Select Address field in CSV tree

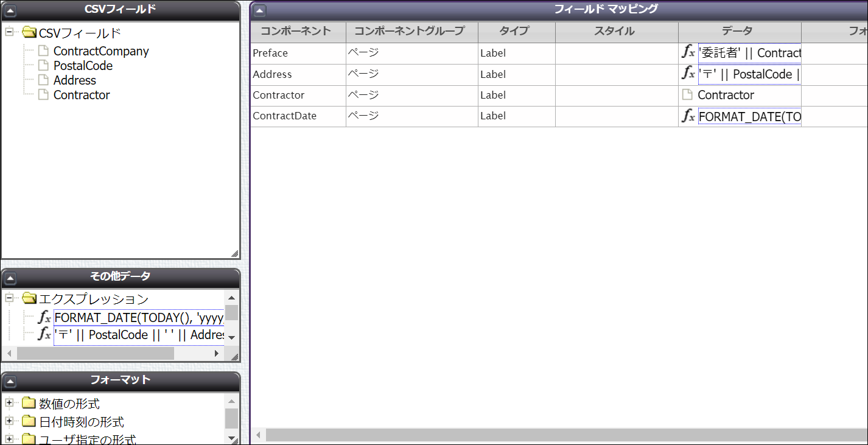75,80
